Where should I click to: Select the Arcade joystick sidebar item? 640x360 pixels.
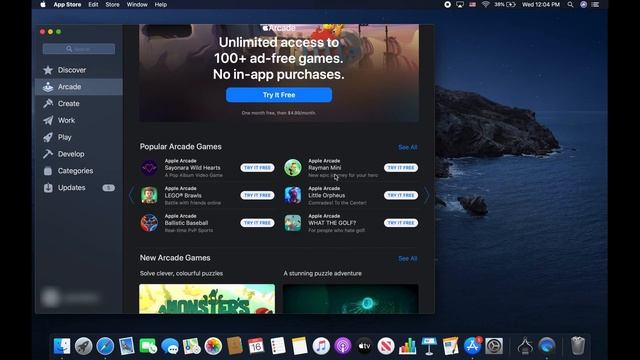[x=79, y=87]
